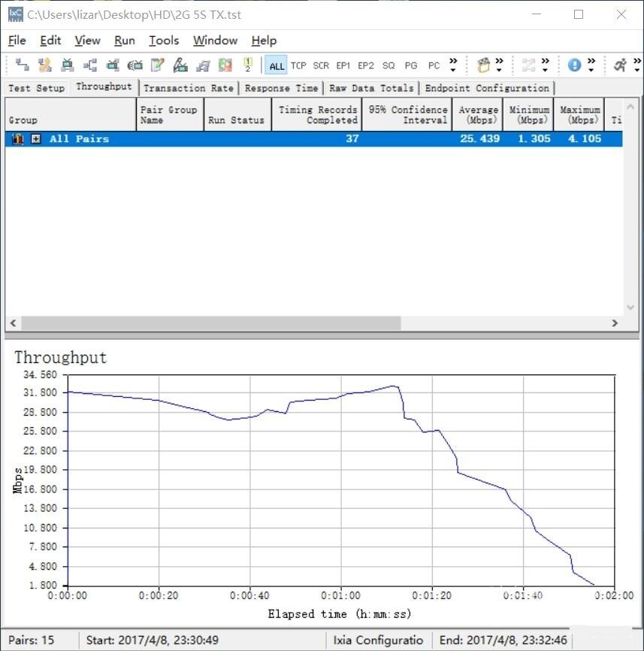Screen dimensions: 644x651
Task: Open the Tools menu
Action: tap(163, 41)
